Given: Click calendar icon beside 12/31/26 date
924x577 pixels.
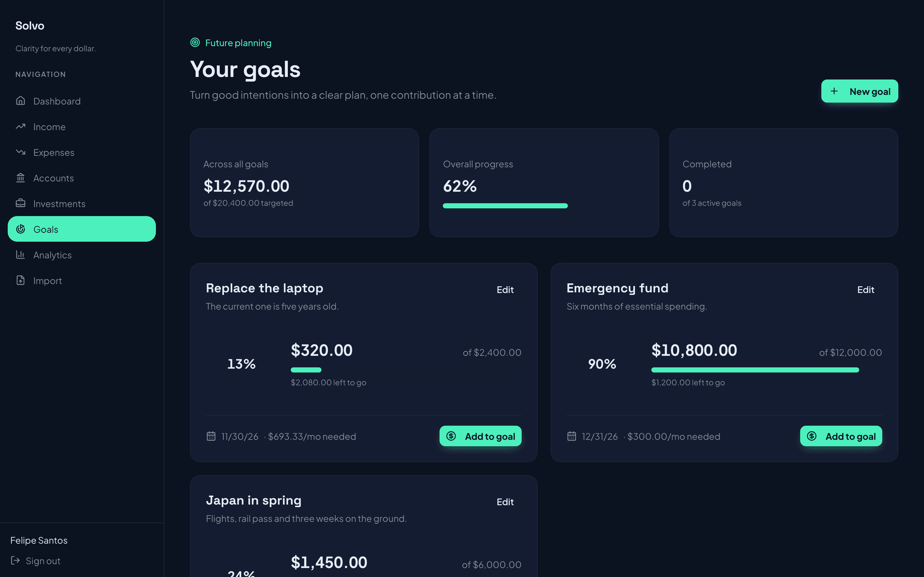Looking at the screenshot, I should pos(572,436).
